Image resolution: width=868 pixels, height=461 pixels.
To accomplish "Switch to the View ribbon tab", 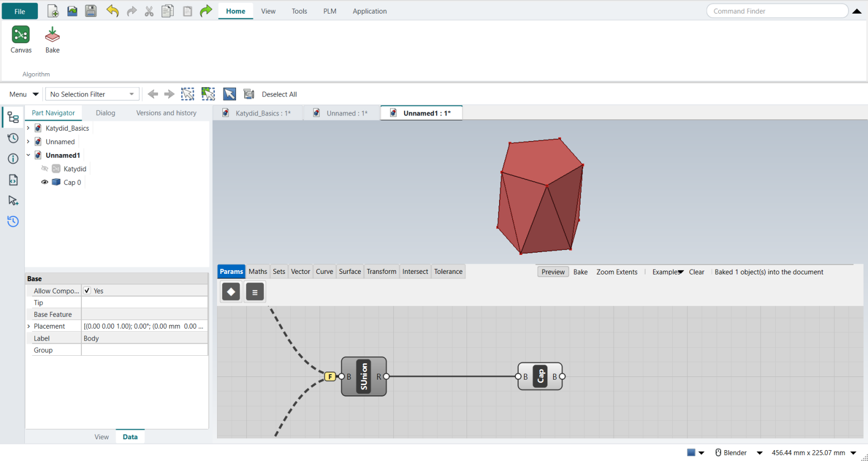I will coord(269,11).
